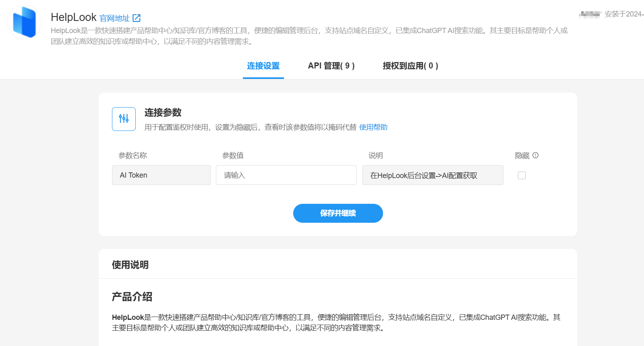Select the 授权到应用( 0 ) tab
Image resolution: width=644 pixels, height=346 pixels.
(410, 66)
